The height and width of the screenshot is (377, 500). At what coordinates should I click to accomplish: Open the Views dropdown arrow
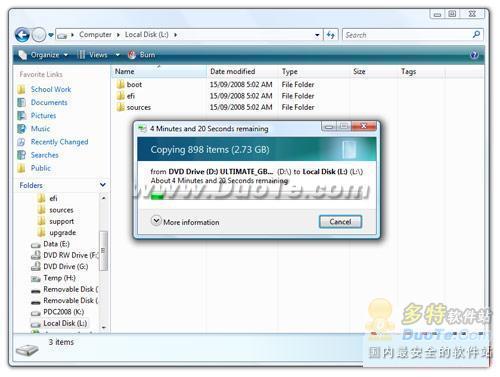[117, 55]
